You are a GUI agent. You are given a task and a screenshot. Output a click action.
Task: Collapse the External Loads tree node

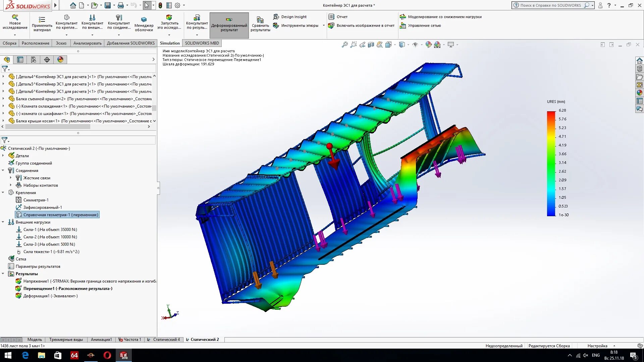tap(3, 222)
